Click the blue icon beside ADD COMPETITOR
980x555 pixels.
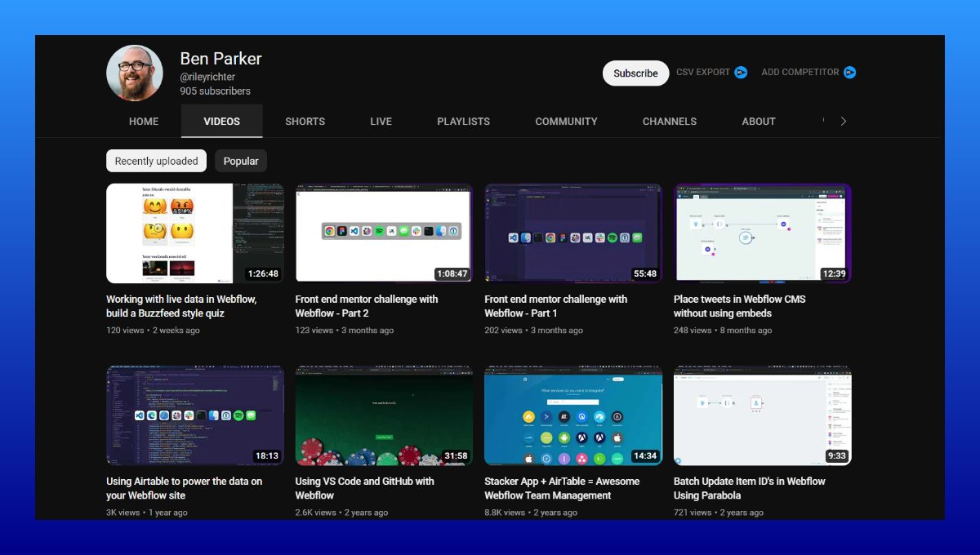coord(849,72)
